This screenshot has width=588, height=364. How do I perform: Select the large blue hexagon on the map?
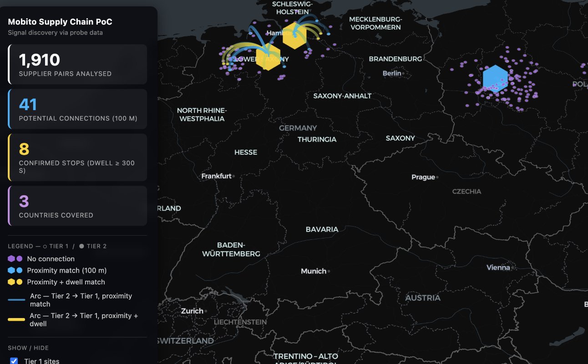pyautogui.click(x=495, y=79)
